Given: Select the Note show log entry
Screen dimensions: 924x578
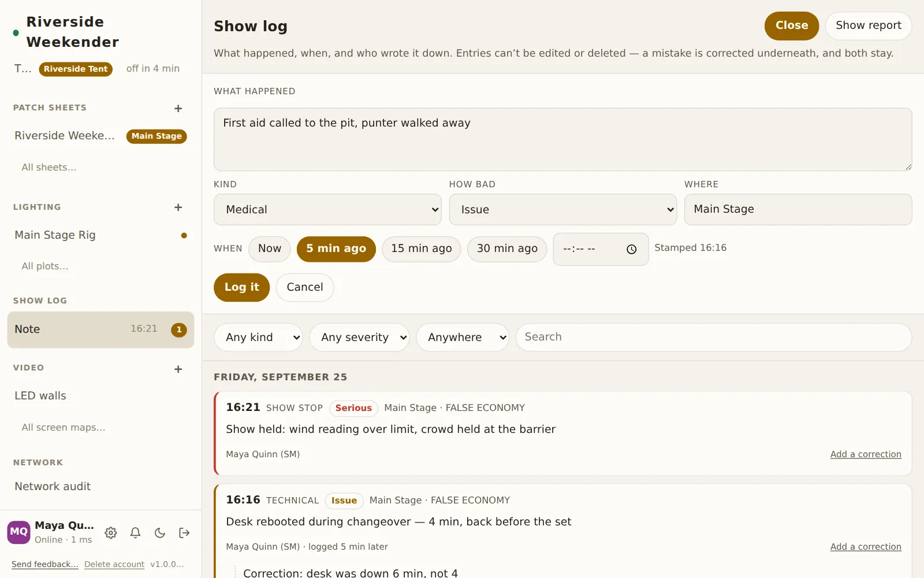Looking at the screenshot, I should point(100,329).
